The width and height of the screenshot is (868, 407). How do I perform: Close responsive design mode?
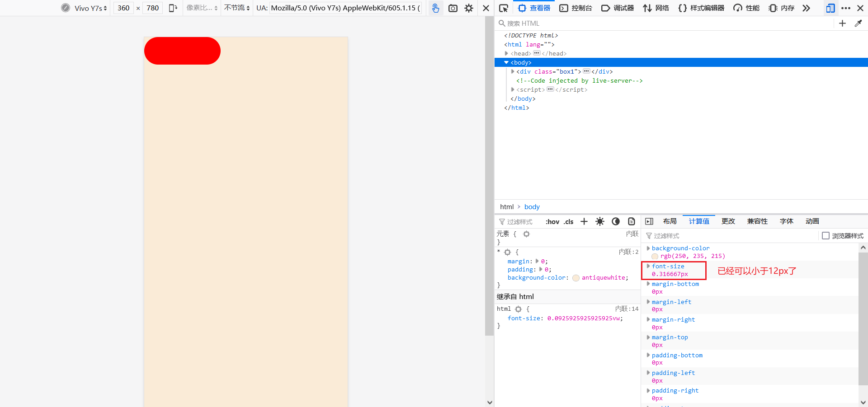486,8
